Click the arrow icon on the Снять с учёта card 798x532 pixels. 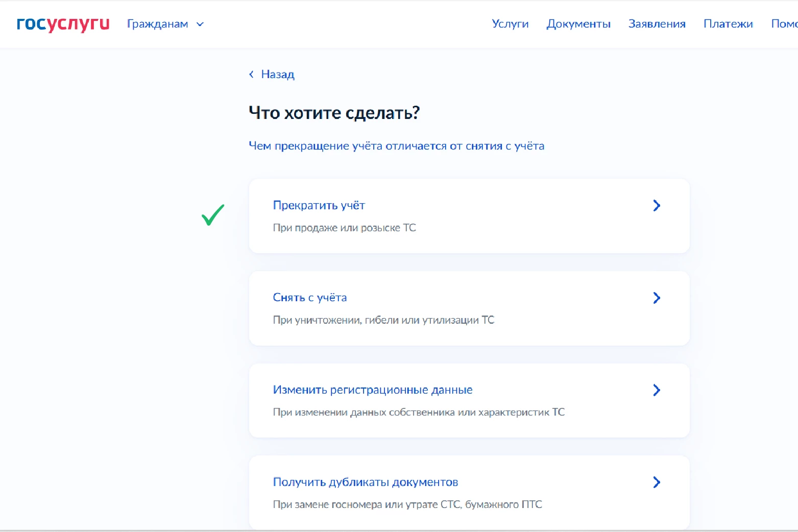657,298
